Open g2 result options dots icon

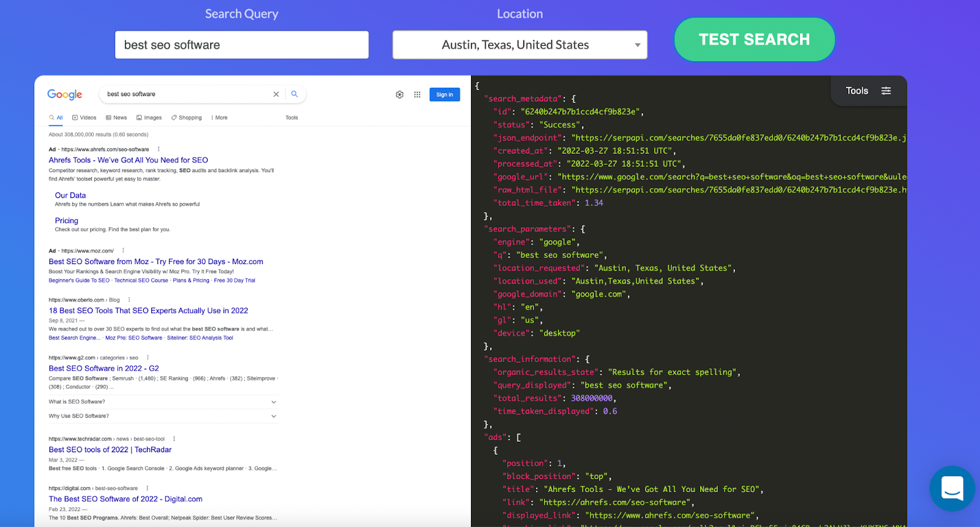148,357
